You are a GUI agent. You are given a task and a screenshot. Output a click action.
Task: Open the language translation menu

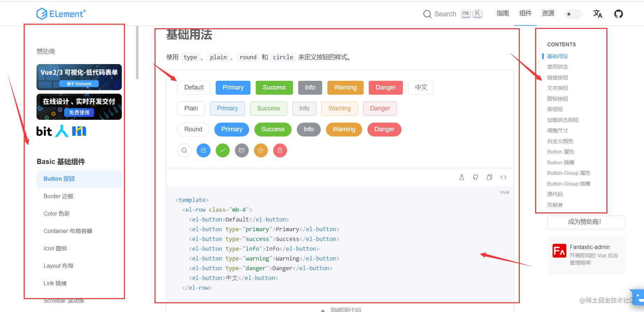pyautogui.click(x=598, y=14)
